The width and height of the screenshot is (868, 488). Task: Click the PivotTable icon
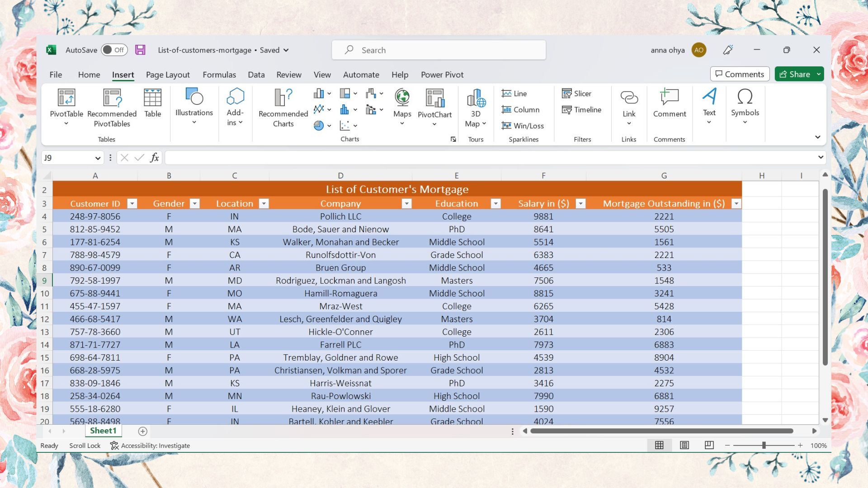click(66, 98)
